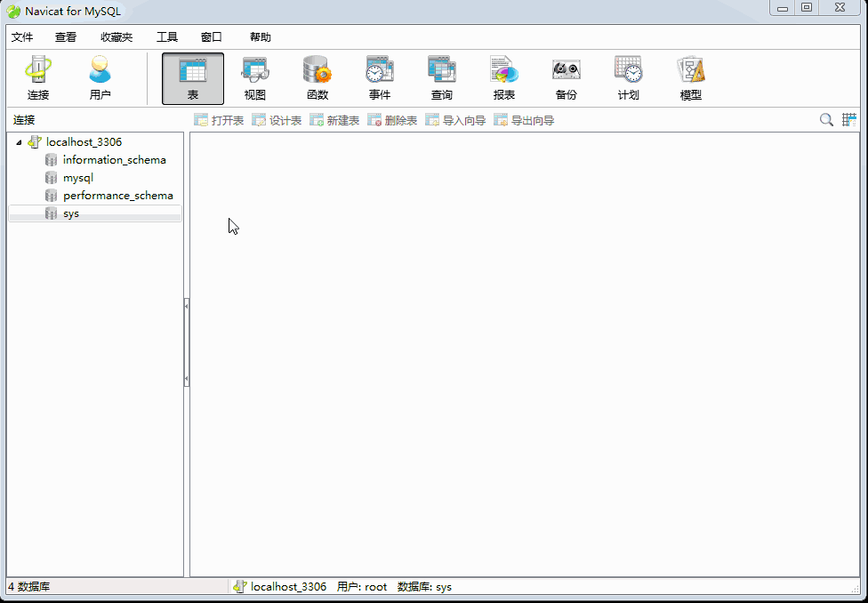868x603 pixels.
Task: Minimize the Navicat window
Action: (783, 8)
